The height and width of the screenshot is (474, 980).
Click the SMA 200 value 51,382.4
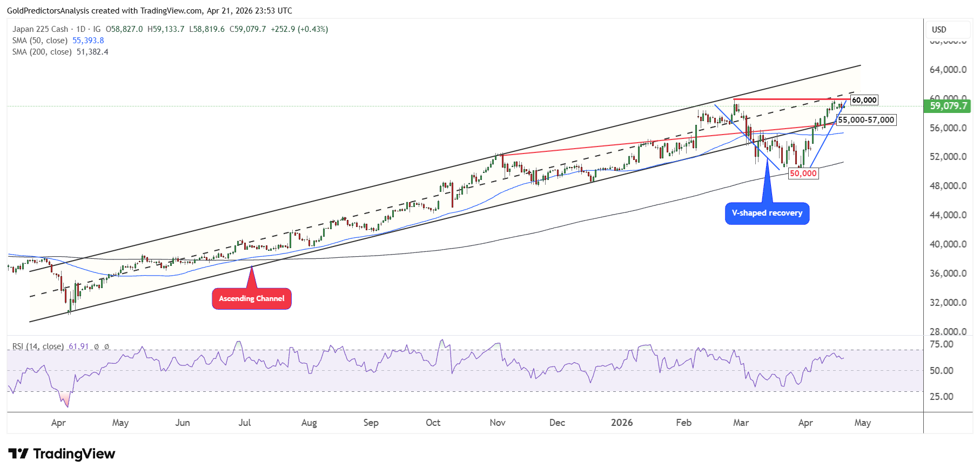pos(92,52)
